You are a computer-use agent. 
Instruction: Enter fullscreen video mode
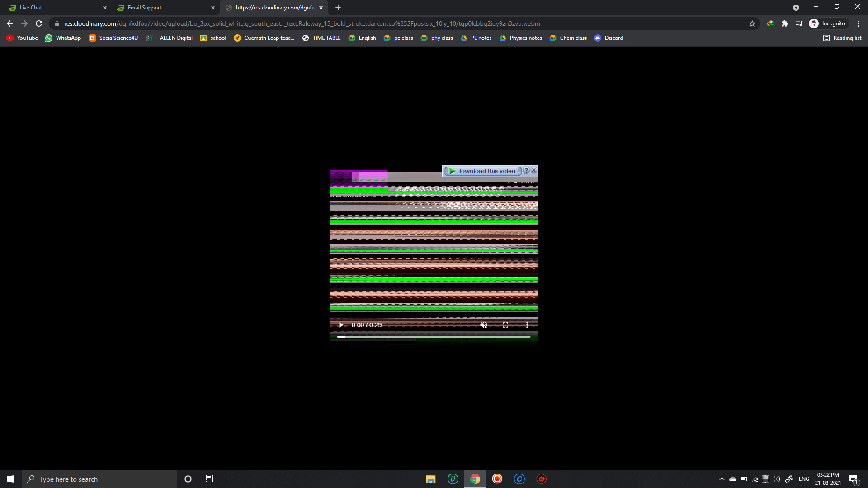(x=505, y=325)
